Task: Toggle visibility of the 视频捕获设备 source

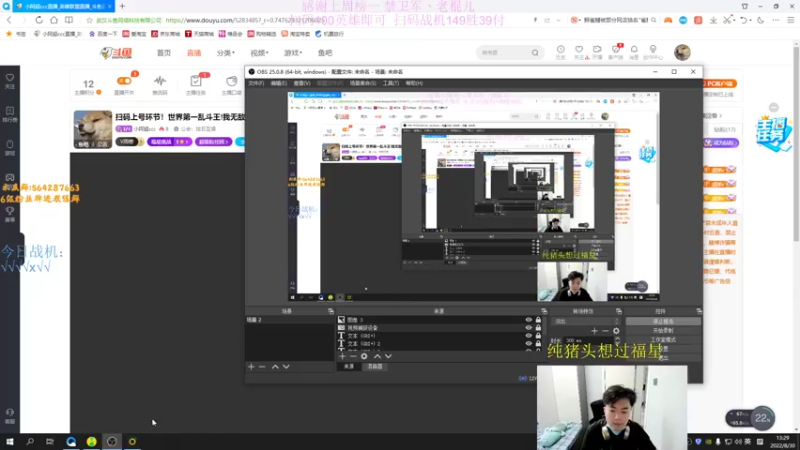Action: pos(529,328)
